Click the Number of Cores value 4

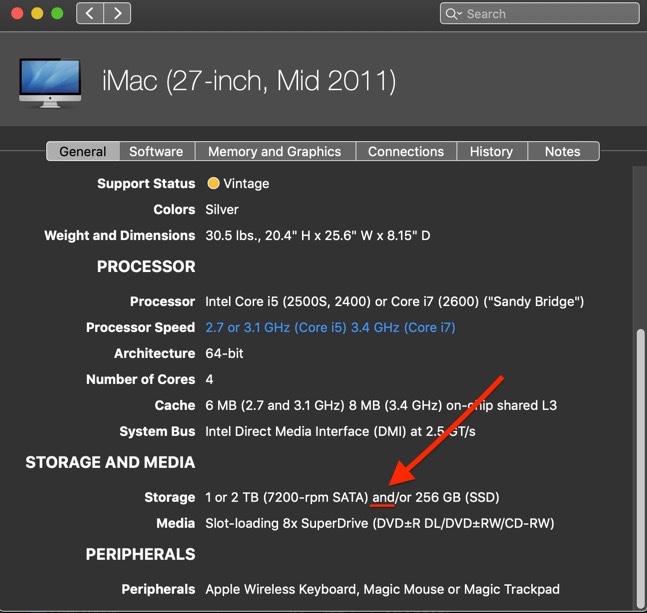[x=210, y=380]
